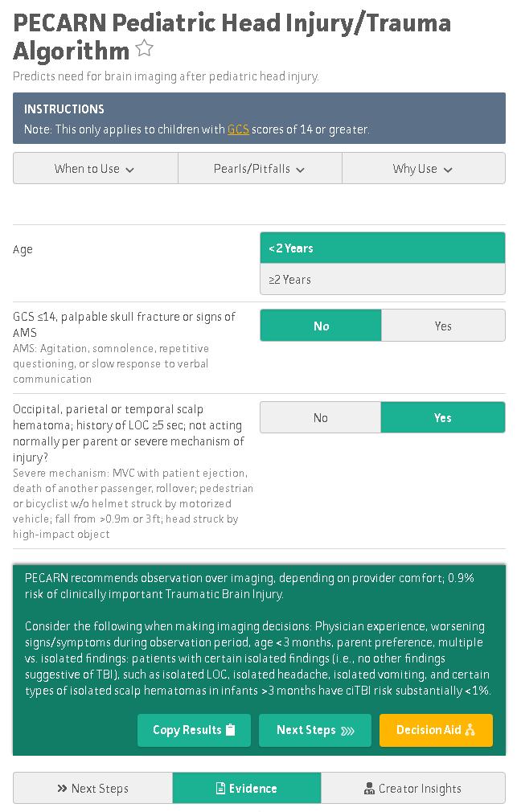Follow the GCS link in instructions

(x=238, y=129)
